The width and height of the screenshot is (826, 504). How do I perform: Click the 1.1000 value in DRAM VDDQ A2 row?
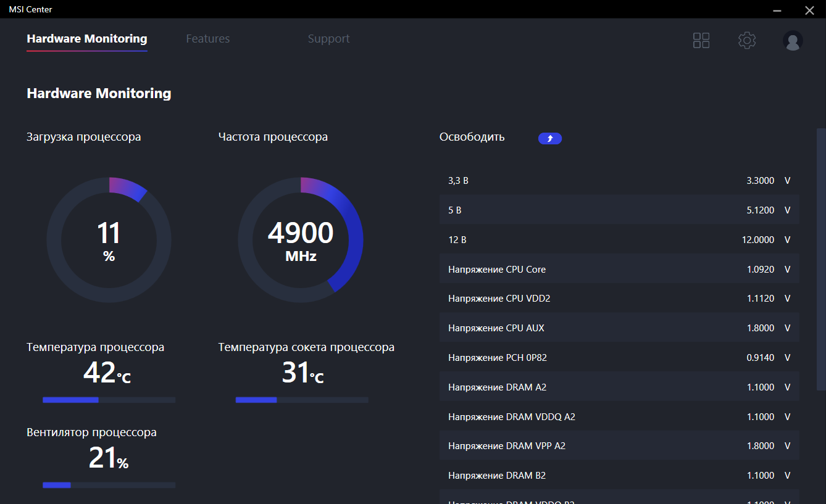pyautogui.click(x=761, y=417)
